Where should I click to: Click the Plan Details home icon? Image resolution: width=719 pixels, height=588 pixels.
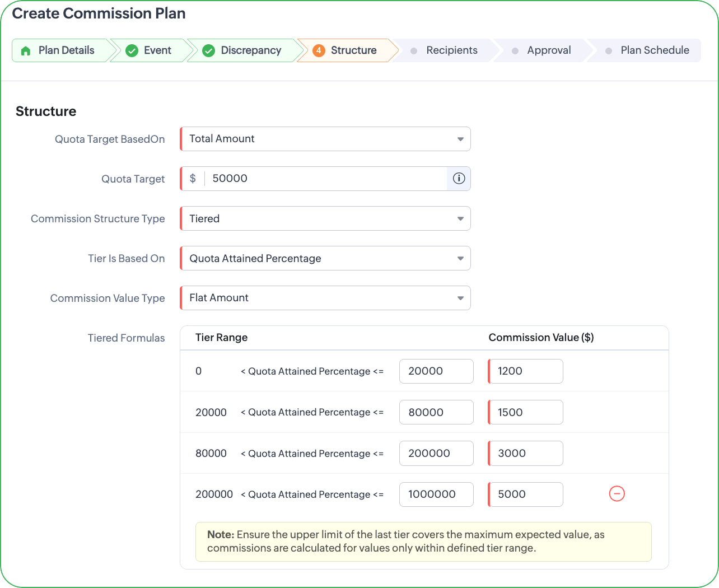[x=26, y=50]
